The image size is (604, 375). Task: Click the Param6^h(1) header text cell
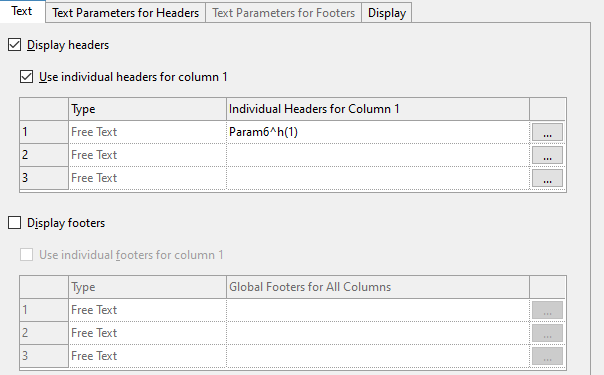coord(378,132)
